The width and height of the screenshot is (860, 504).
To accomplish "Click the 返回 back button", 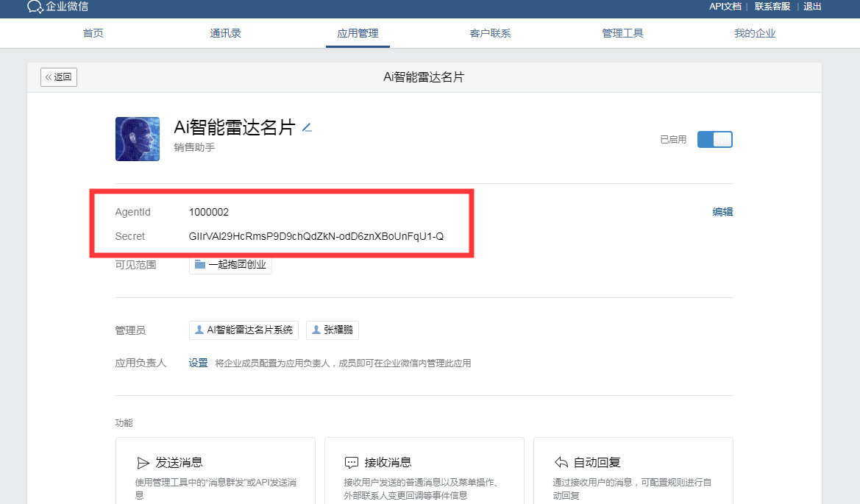I will pos(59,77).
